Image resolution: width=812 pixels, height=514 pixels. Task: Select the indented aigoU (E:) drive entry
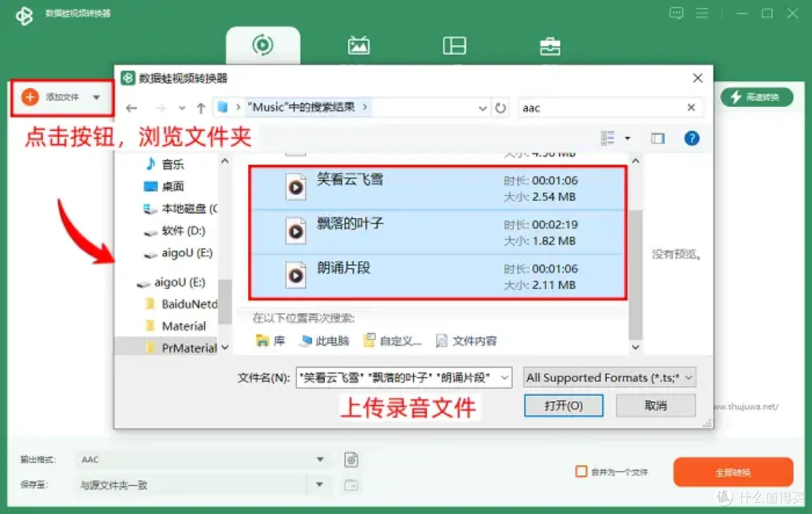click(178, 254)
